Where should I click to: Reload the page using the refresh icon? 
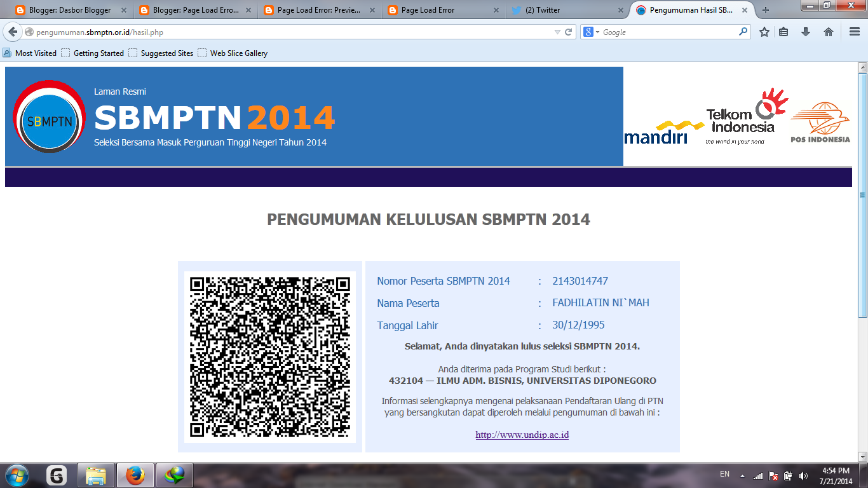coord(569,32)
